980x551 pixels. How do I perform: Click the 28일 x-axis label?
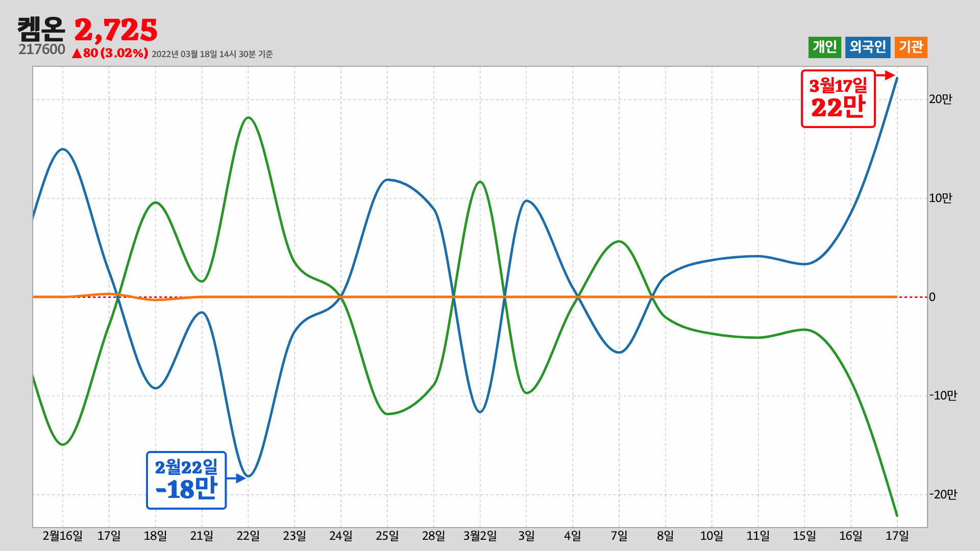(433, 536)
